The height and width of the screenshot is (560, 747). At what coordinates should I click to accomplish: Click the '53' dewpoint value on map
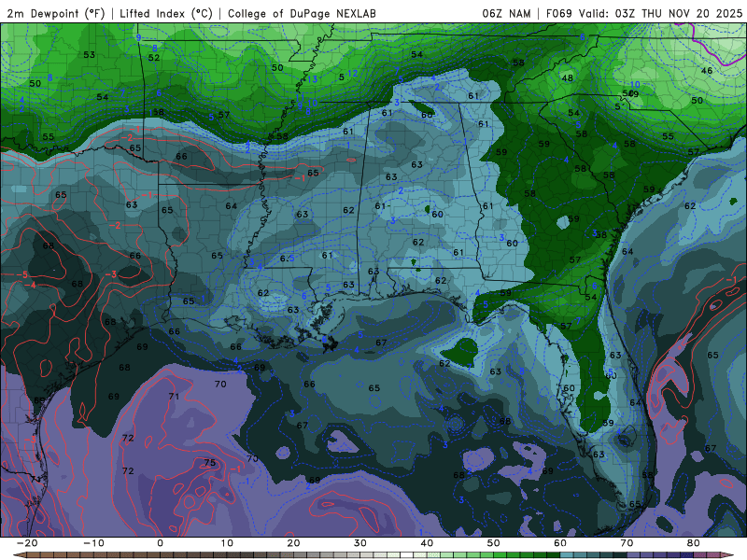coord(89,55)
